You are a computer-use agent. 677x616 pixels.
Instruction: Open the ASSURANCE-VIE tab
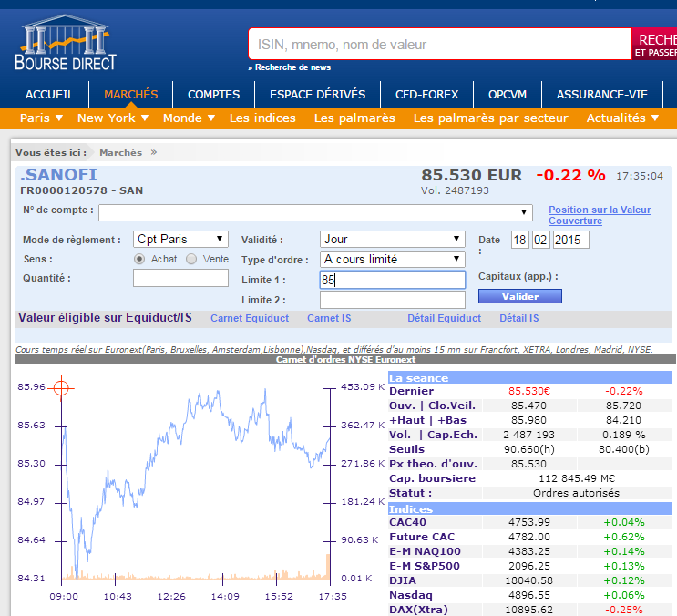pyautogui.click(x=602, y=95)
